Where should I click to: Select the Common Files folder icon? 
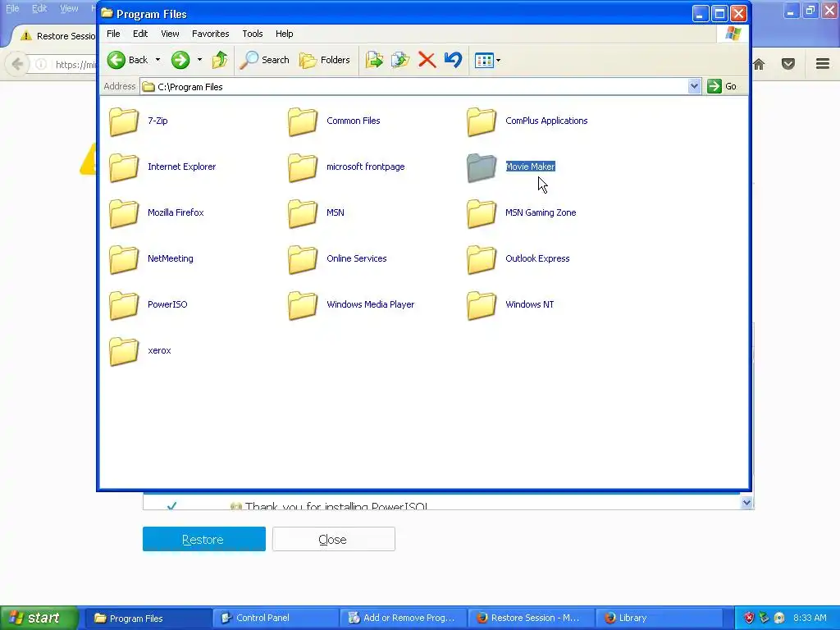pyautogui.click(x=303, y=121)
